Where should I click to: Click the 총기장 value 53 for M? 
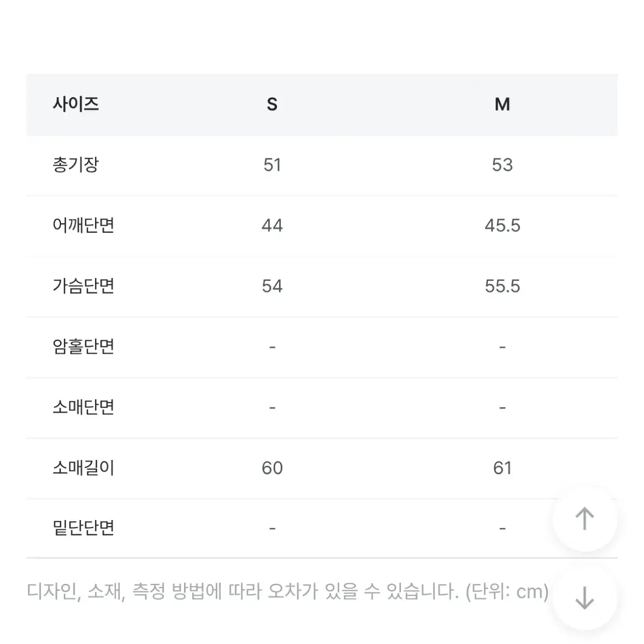coord(502,165)
